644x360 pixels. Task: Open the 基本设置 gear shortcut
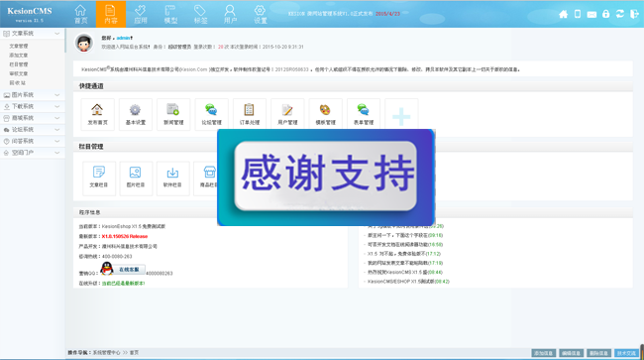point(135,114)
